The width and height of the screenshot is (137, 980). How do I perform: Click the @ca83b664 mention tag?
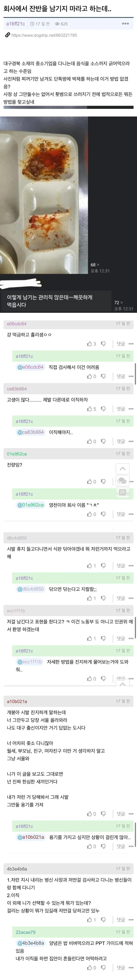[30, 432]
